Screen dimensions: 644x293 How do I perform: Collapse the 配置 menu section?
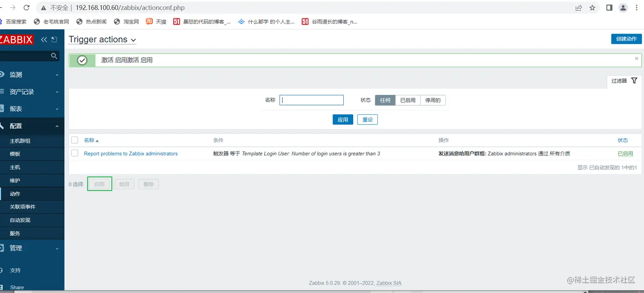(32, 126)
